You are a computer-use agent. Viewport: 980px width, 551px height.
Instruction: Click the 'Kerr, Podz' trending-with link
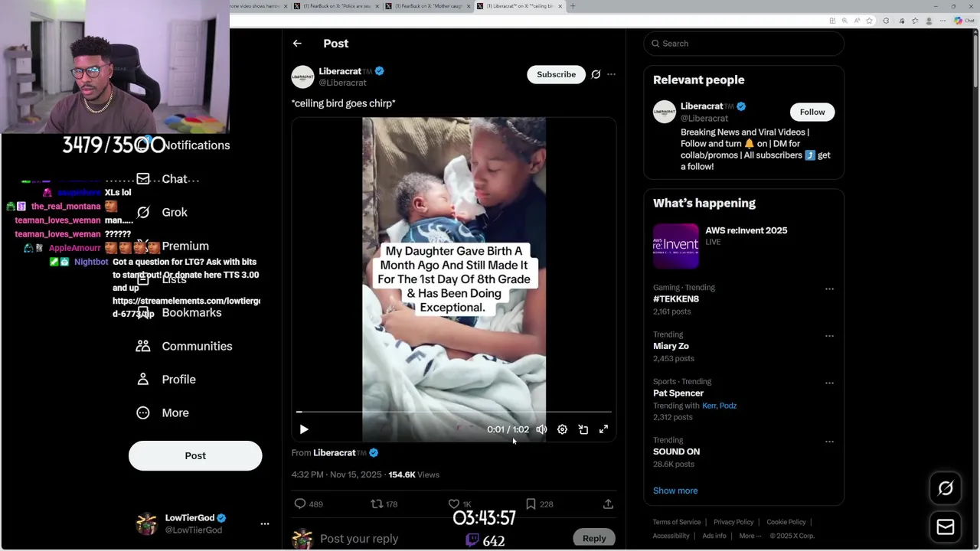(x=719, y=406)
